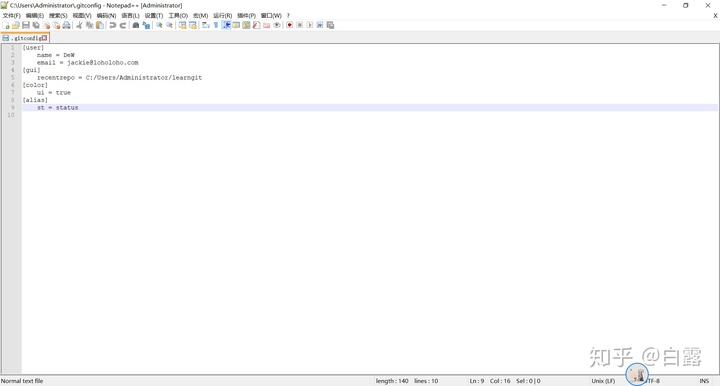
Task: Click the 'Ln : 9' status bar field
Action: pos(477,381)
